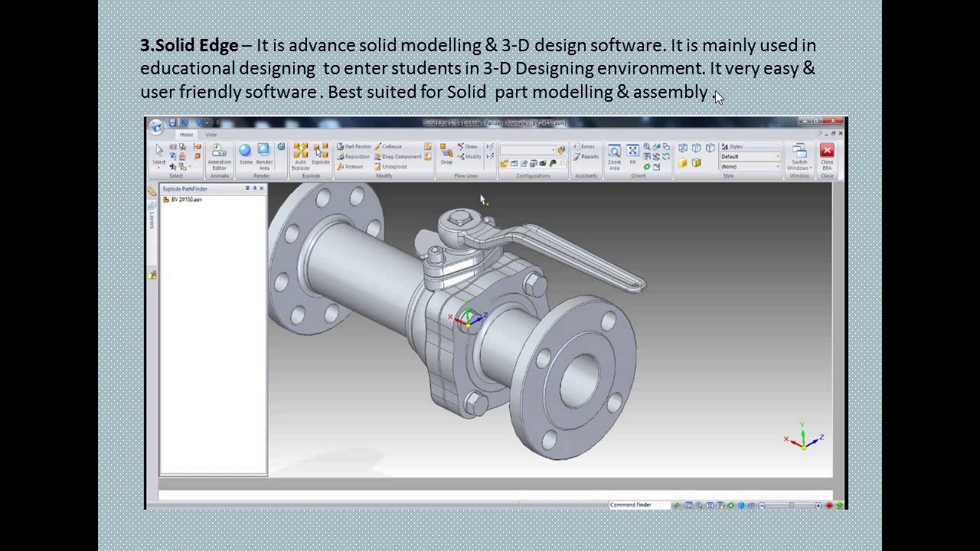Click the configuration manager icon beside combo box
Image resolution: width=980 pixels, height=551 pixels.
tap(560, 150)
